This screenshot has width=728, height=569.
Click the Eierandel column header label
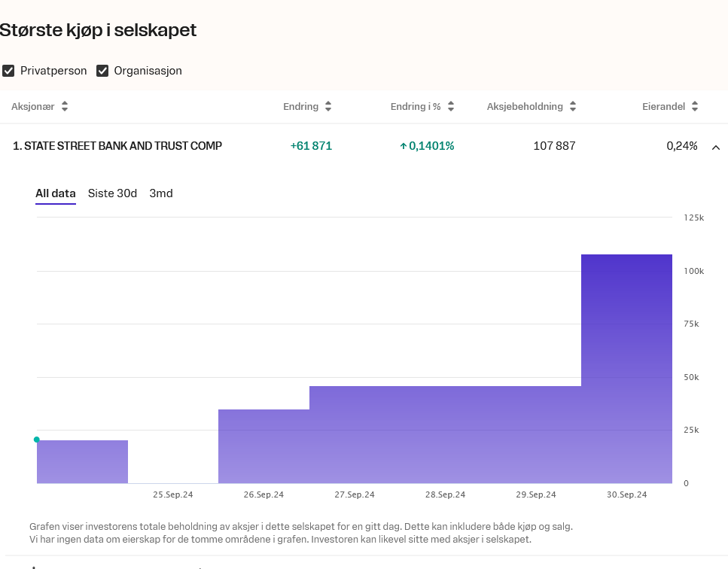(663, 106)
